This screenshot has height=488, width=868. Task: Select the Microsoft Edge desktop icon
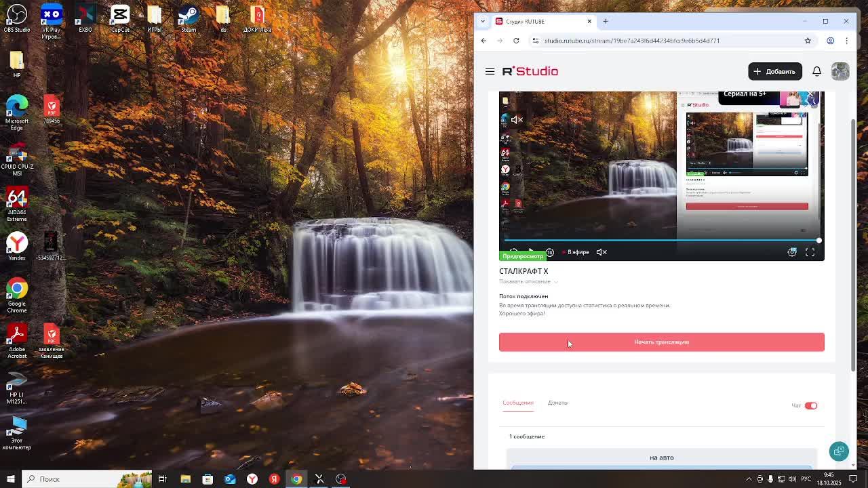(17, 113)
